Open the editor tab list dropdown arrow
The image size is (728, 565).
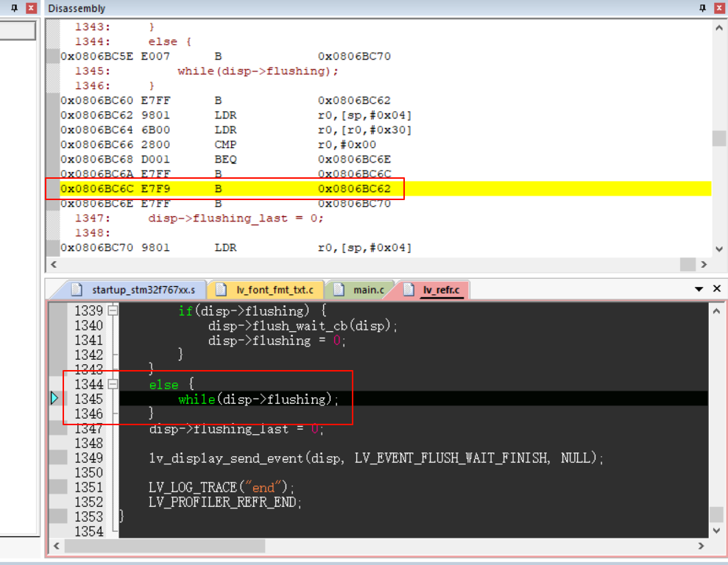pyautogui.click(x=699, y=290)
